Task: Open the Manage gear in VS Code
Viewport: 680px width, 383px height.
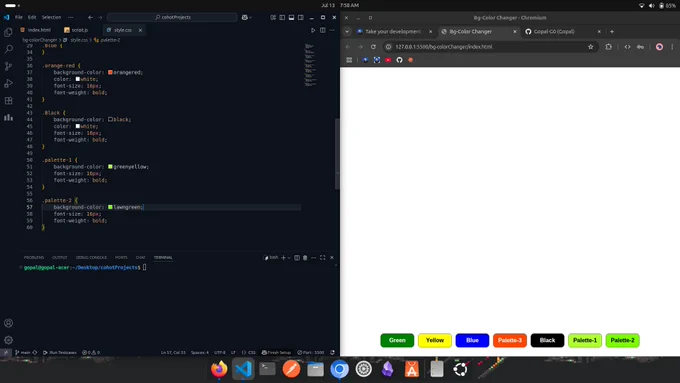Action: click(8, 340)
